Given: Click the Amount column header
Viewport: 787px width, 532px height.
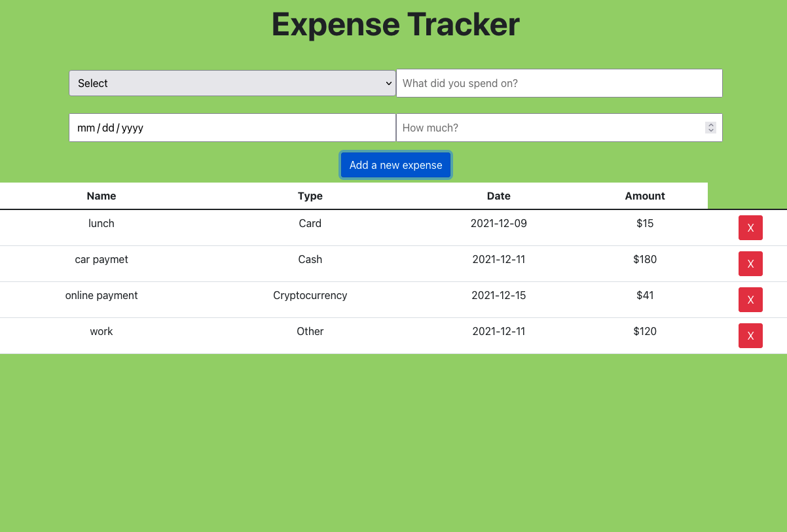Looking at the screenshot, I should (644, 196).
